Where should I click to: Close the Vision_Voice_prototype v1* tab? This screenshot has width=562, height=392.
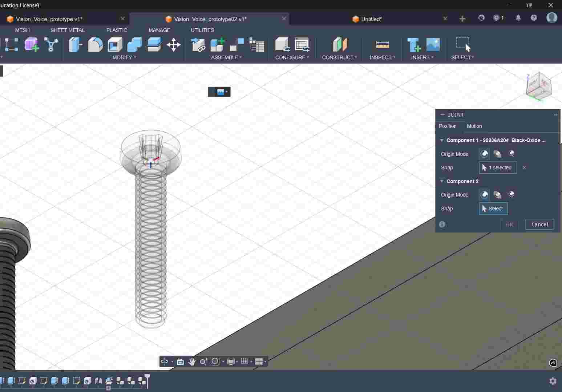[122, 19]
